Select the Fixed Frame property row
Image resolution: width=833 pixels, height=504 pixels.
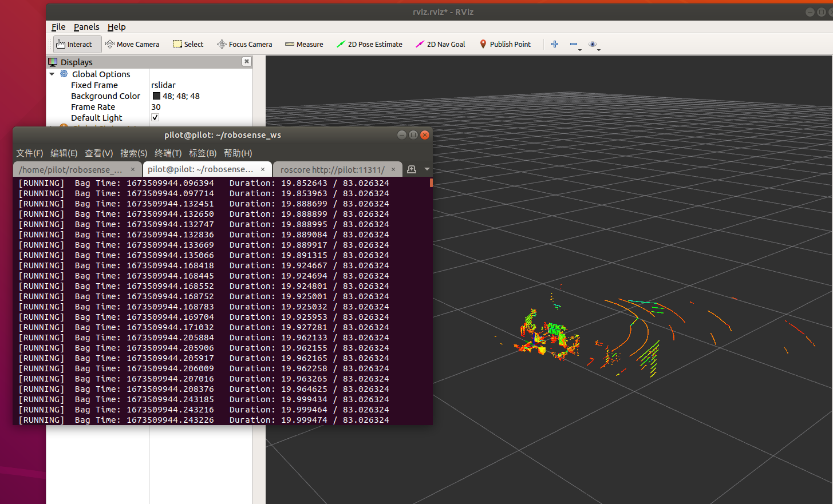point(149,85)
